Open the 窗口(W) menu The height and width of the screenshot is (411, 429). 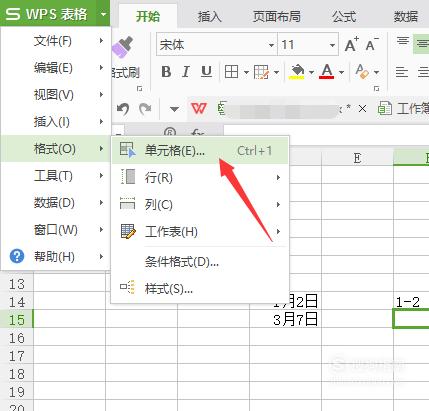(56, 230)
